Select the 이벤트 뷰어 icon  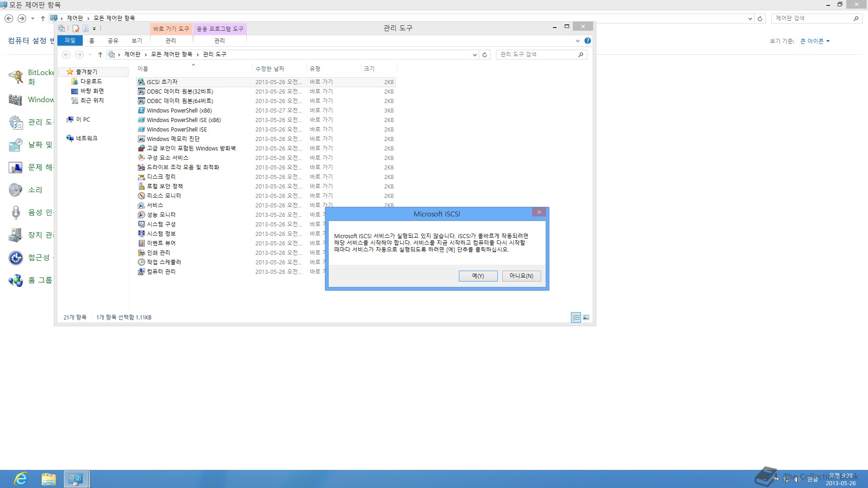142,243
